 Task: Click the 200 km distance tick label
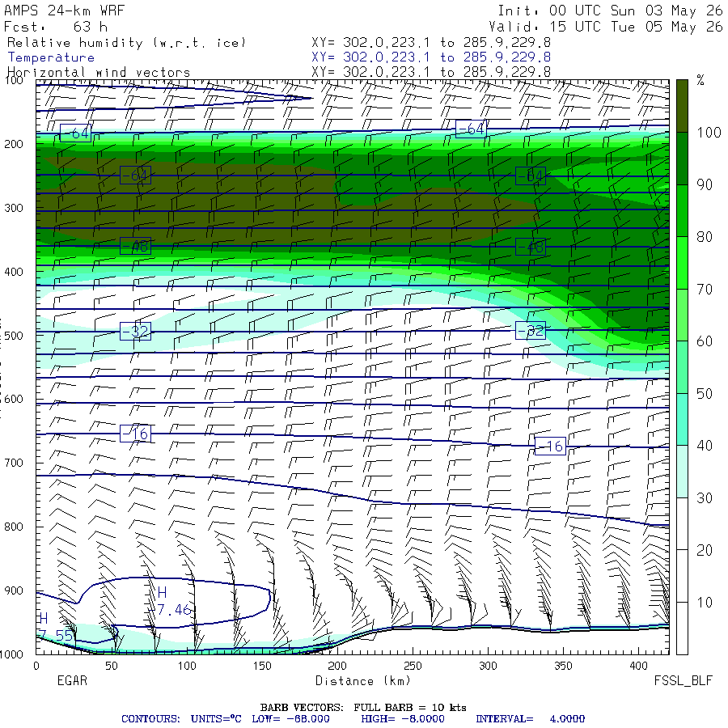[x=337, y=666]
